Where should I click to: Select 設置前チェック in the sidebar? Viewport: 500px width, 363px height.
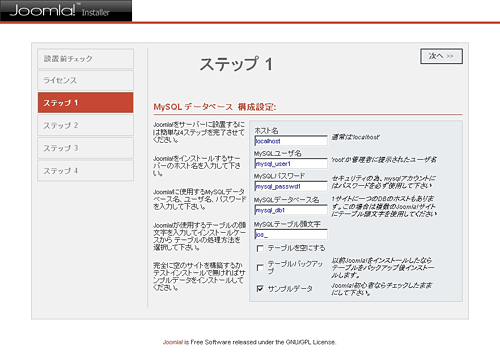click(x=86, y=59)
